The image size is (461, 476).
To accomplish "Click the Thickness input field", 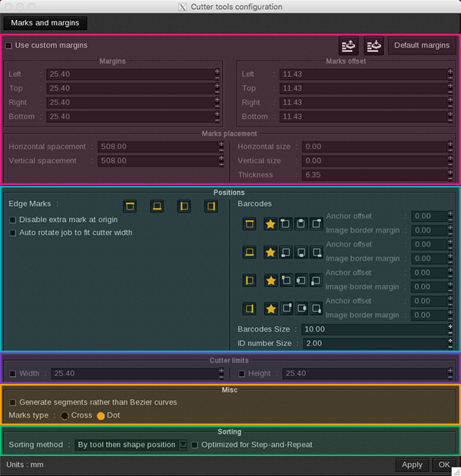I will pos(375,175).
